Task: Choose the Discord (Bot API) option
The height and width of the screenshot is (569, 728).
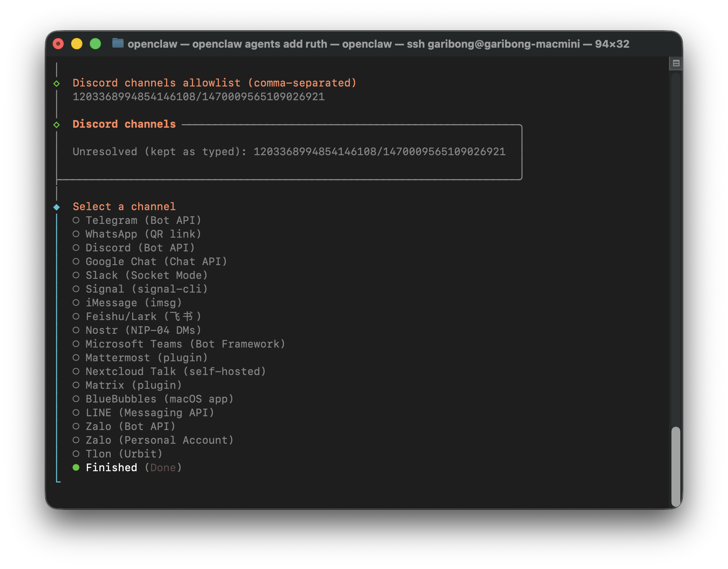Action: click(x=134, y=248)
